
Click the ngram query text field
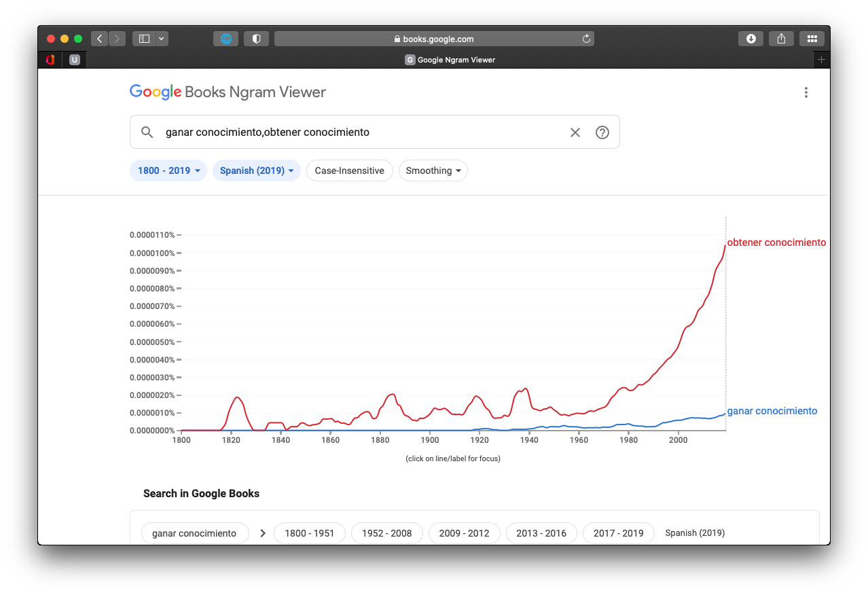pyautogui.click(x=360, y=132)
